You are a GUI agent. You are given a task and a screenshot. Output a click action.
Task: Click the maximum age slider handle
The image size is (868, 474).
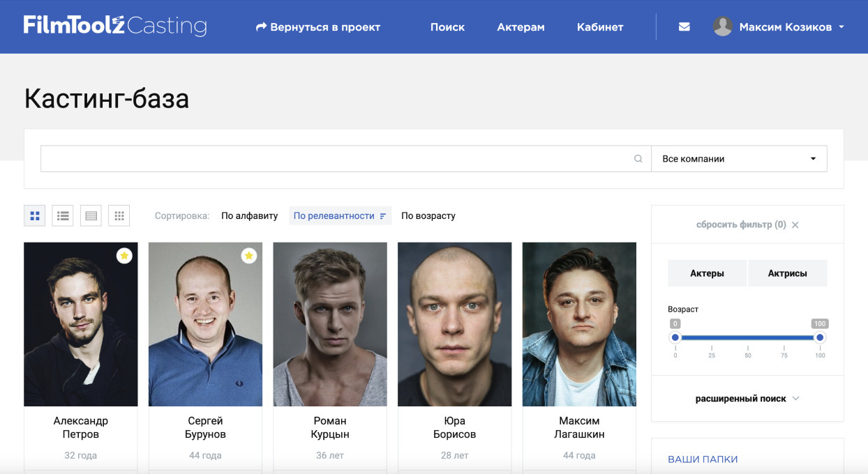point(820,337)
